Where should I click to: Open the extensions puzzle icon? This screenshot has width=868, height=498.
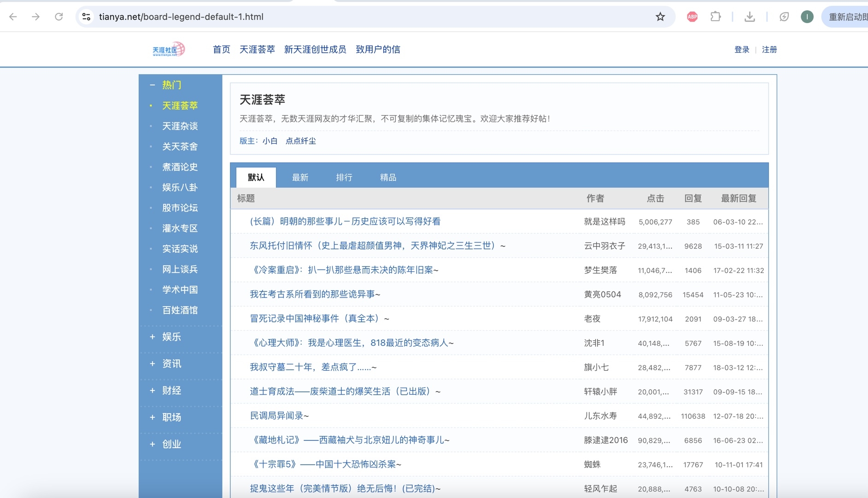coord(715,17)
